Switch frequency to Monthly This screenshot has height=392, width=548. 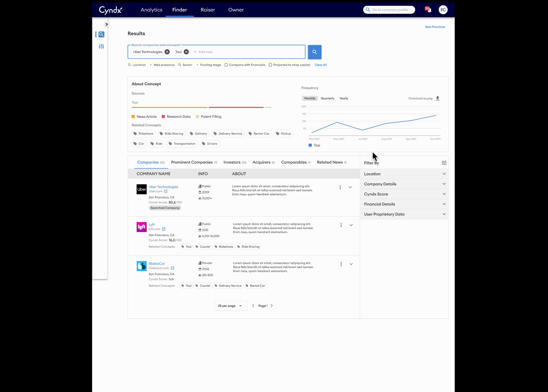click(x=310, y=98)
